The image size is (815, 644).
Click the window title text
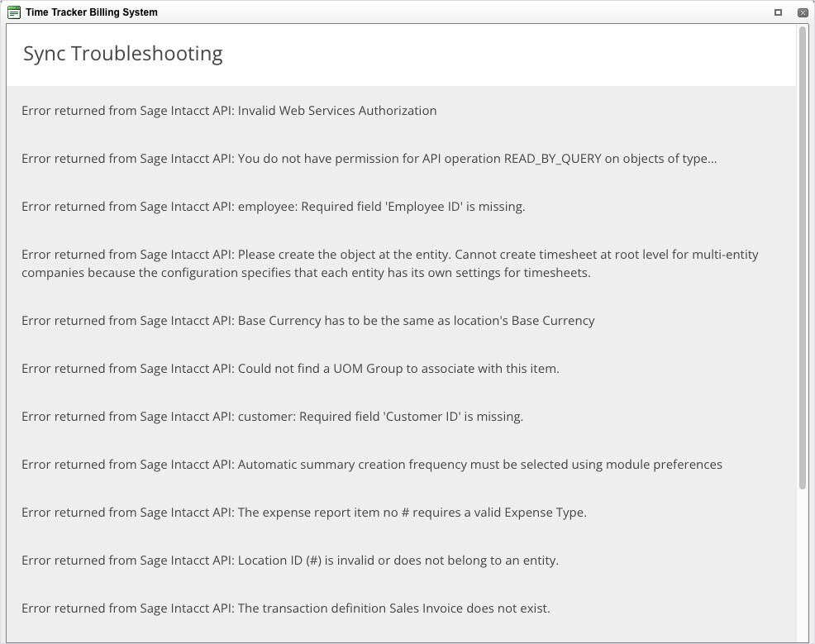(x=92, y=12)
